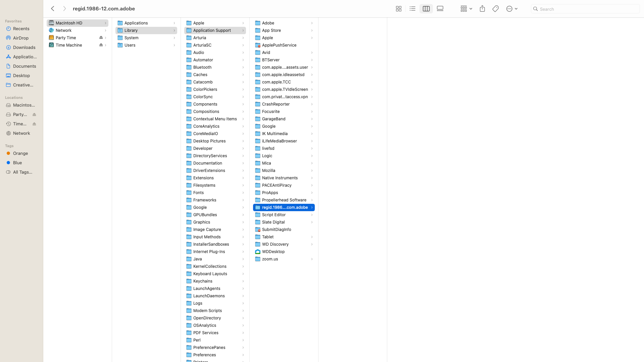The image size is (644, 362).
Task: Open the Frameworks folder
Action: point(215,200)
